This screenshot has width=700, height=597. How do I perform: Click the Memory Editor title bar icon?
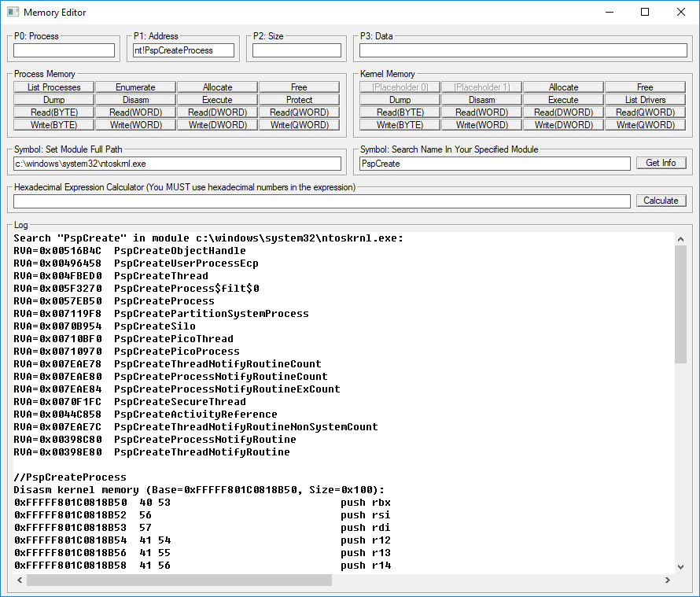(x=13, y=12)
